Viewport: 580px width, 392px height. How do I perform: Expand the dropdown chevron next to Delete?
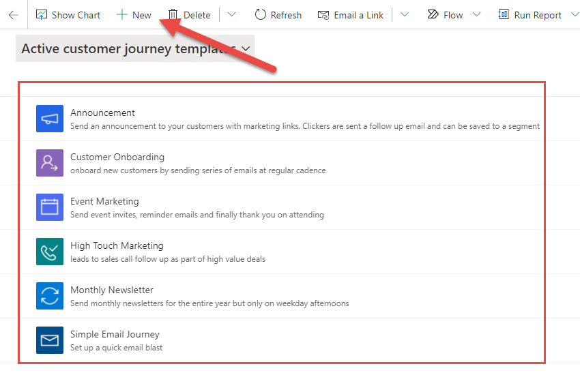click(231, 15)
